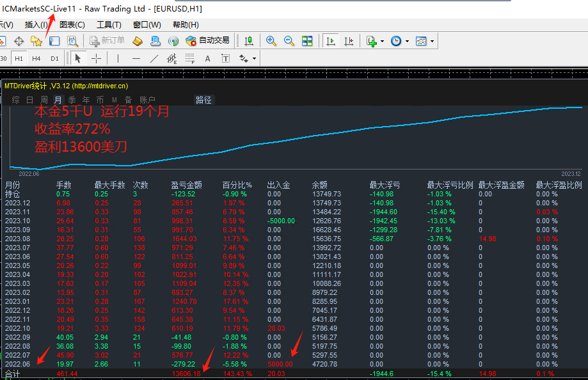Select the Fibonacci retracement tool
This screenshot has height=380, width=588.
click(x=190, y=58)
